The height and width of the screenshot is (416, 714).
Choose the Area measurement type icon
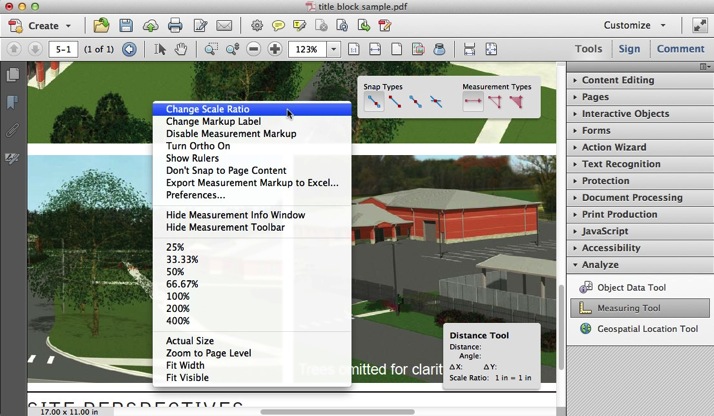tap(516, 102)
